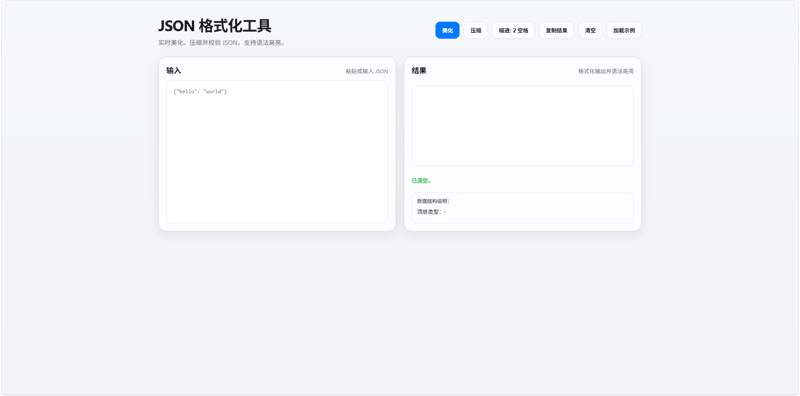
Task: Click inside the JSON input text area
Action: click(277, 152)
